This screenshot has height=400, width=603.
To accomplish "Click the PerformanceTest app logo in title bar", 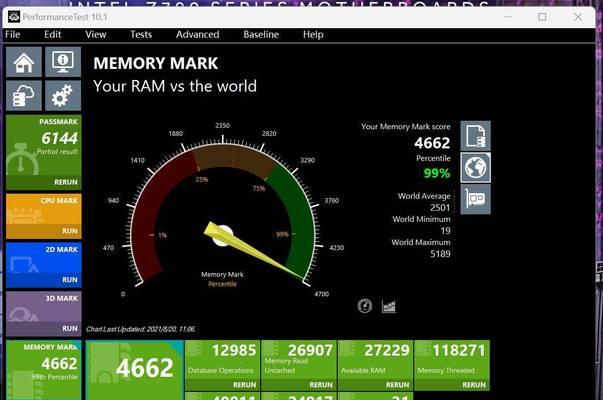I will coord(14,17).
